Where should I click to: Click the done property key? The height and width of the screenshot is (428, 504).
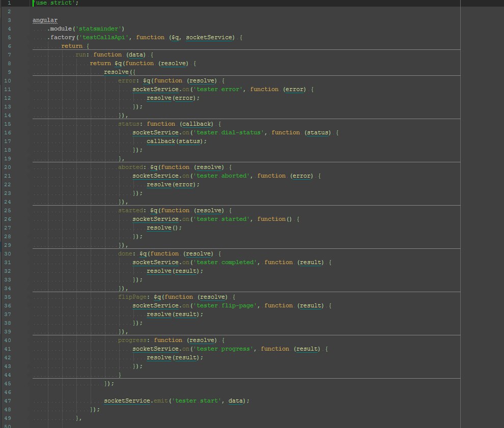(x=125, y=254)
